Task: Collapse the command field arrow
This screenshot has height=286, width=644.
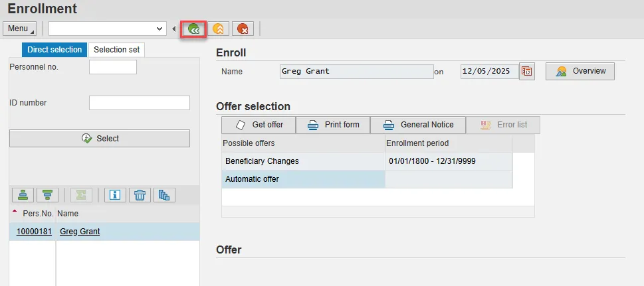Action: pos(173,29)
